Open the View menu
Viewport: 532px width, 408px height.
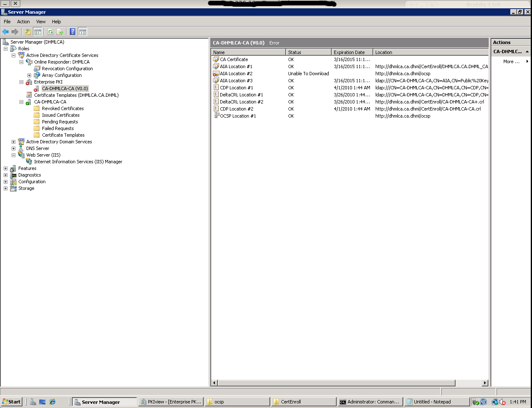[41, 22]
